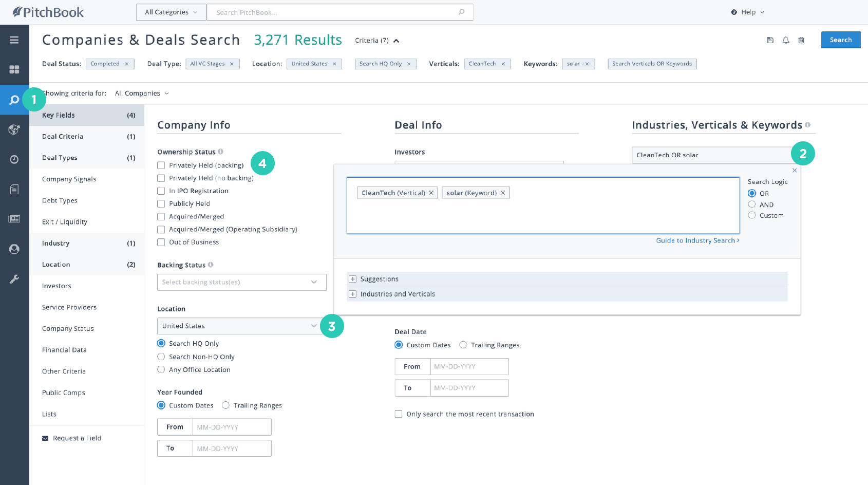This screenshot has height=485, width=868.
Task: Click the Search PitchBook input field
Action: click(339, 12)
